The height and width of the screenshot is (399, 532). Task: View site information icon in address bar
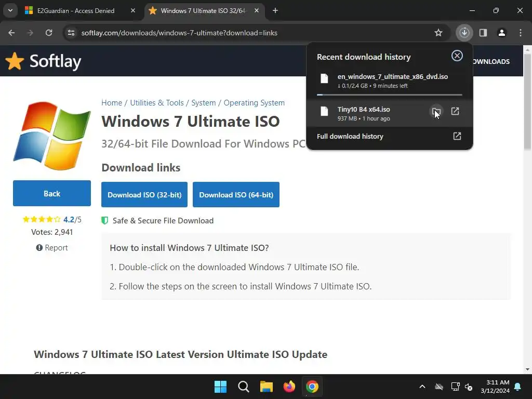[x=71, y=33]
